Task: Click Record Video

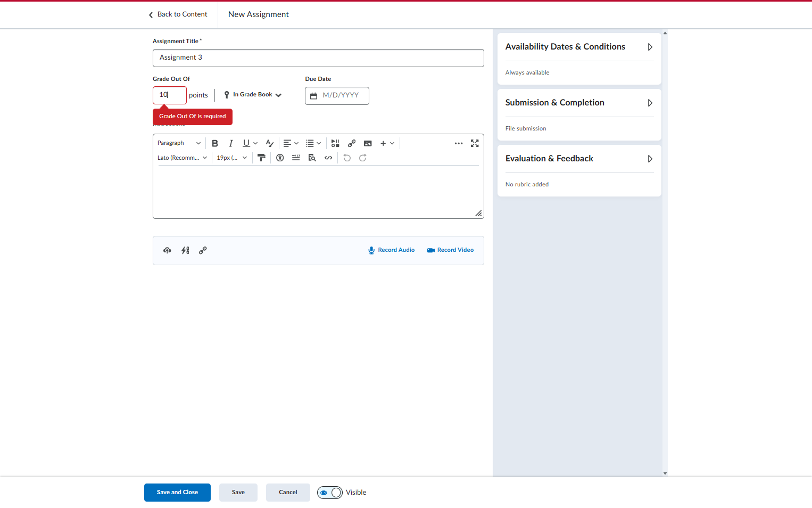Action: 450,250
